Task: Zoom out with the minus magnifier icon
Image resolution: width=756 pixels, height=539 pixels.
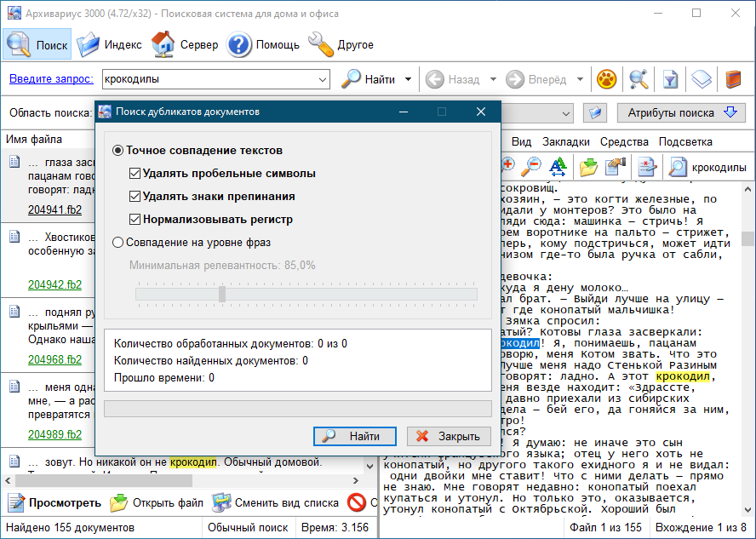Action: 532,167
